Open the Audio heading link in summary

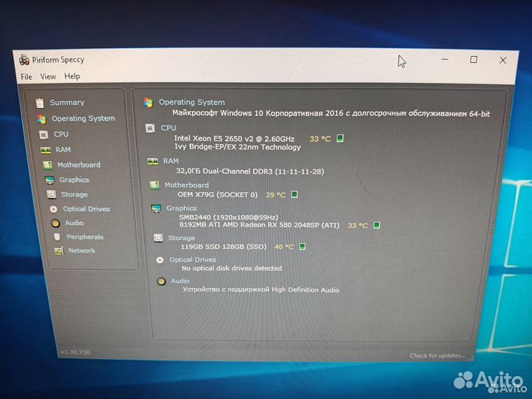(x=180, y=281)
